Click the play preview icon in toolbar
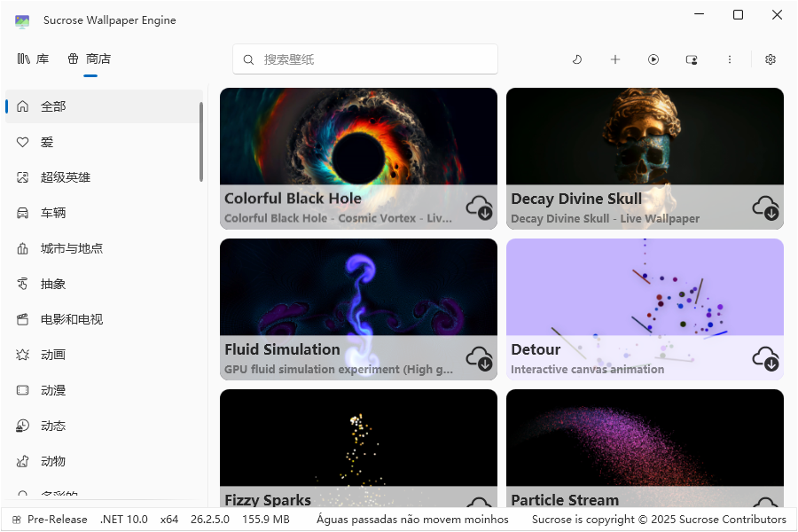This screenshot has width=798, height=532. 653,59
